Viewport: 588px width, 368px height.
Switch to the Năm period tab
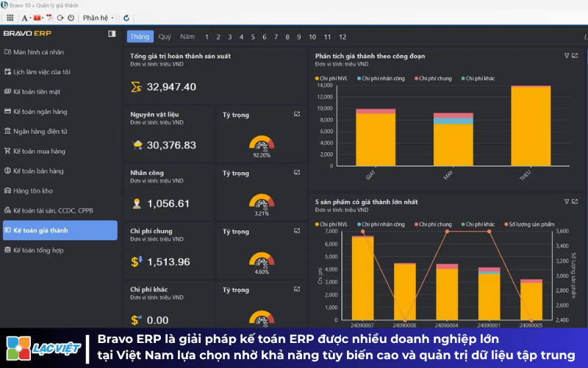pyautogui.click(x=187, y=36)
